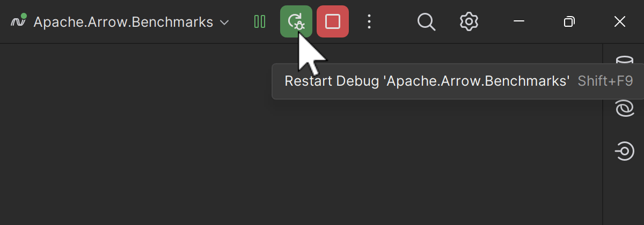Open Search Everywhere magnifier icon
Image resolution: width=644 pixels, height=225 pixels.
pyautogui.click(x=426, y=22)
